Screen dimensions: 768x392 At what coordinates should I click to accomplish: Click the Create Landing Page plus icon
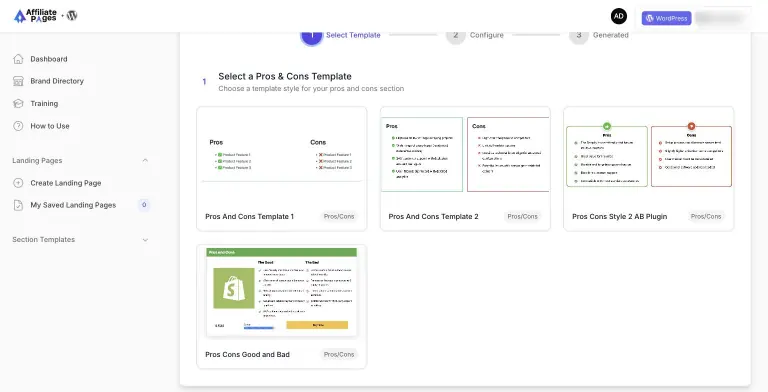click(18, 183)
